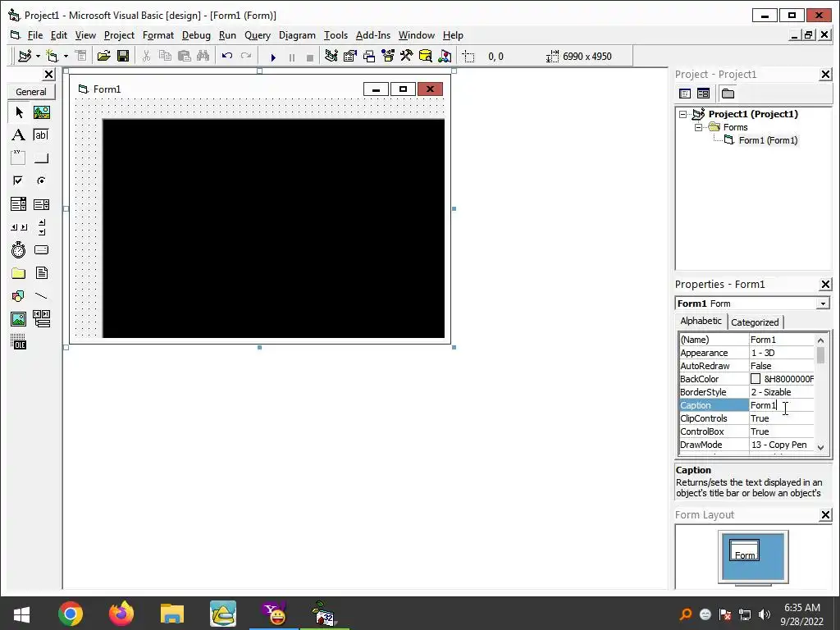Image resolution: width=840 pixels, height=630 pixels.
Task: Select the Image control tool
Action: 18,319
